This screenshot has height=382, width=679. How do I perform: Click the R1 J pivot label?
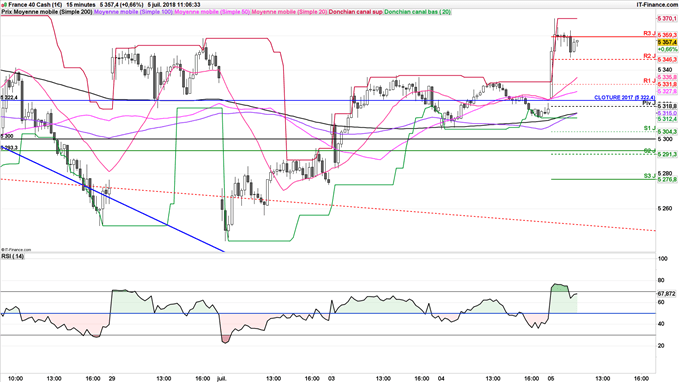pyautogui.click(x=649, y=81)
